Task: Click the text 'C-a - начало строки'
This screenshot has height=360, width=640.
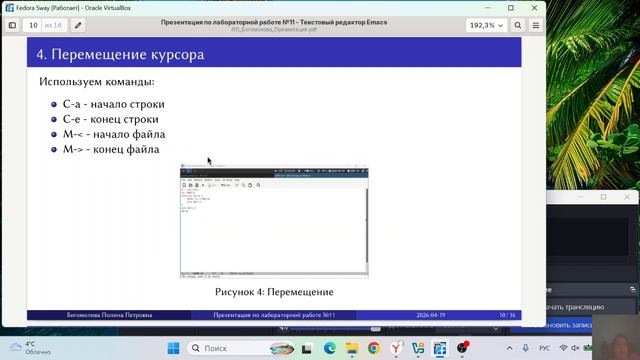Action: point(113,104)
